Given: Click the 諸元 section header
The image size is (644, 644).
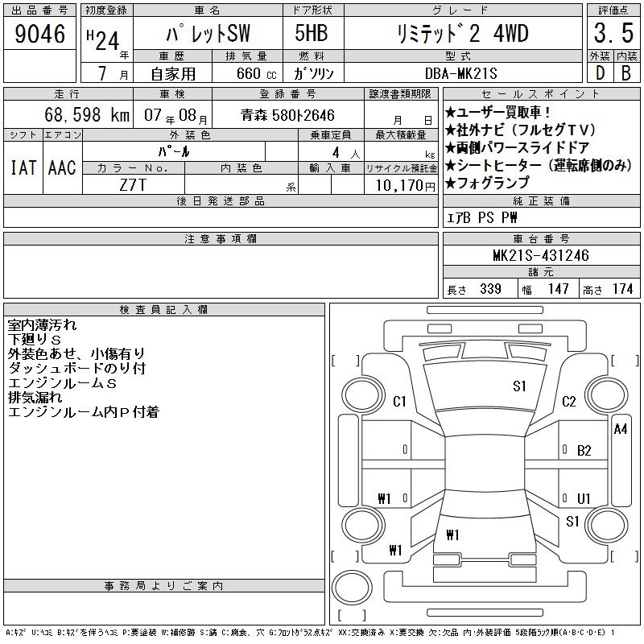Looking at the screenshot, I should click(x=541, y=272).
